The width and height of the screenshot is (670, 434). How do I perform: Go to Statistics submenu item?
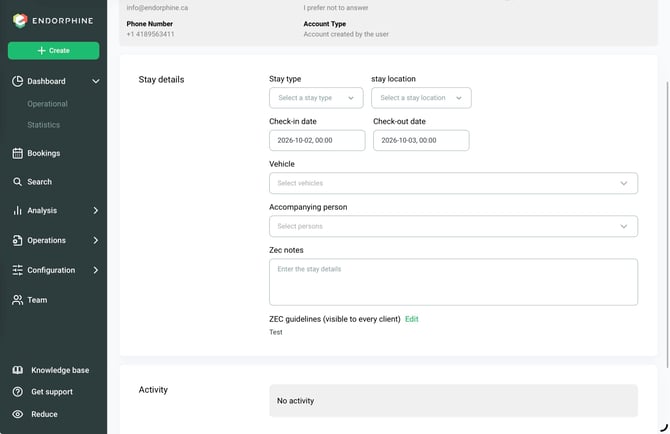point(44,125)
